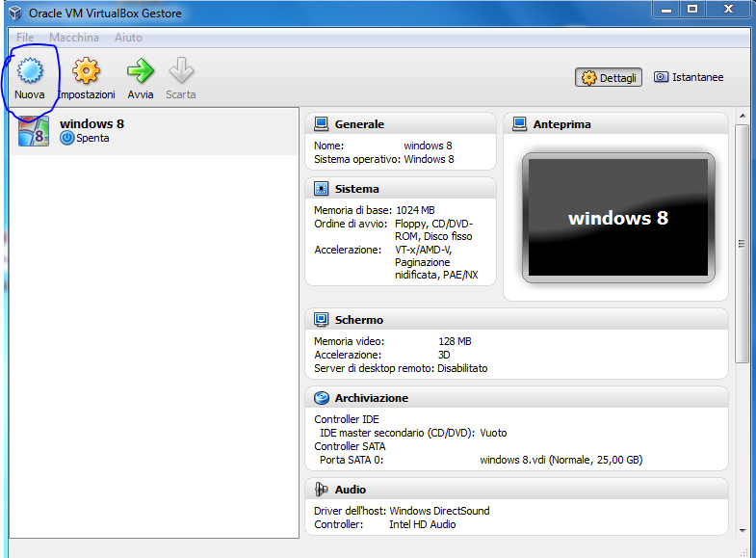Click the Audio section icon
The height and width of the screenshot is (558, 756).
(322, 490)
